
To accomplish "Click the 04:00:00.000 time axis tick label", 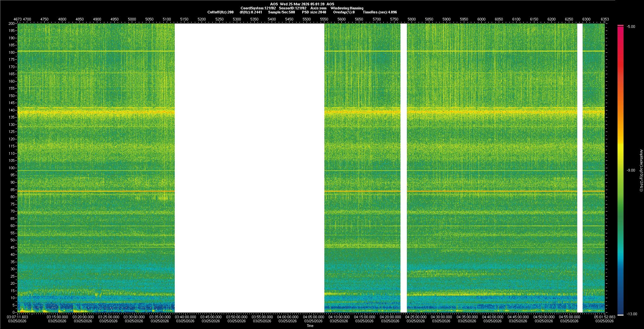I will tap(288, 317).
